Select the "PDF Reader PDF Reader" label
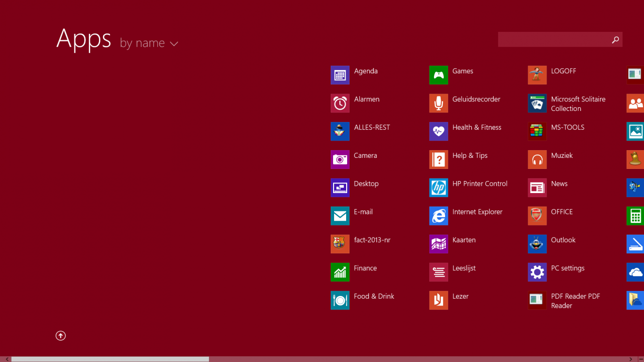This screenshot has width=644, height=362. coord(575,301)
